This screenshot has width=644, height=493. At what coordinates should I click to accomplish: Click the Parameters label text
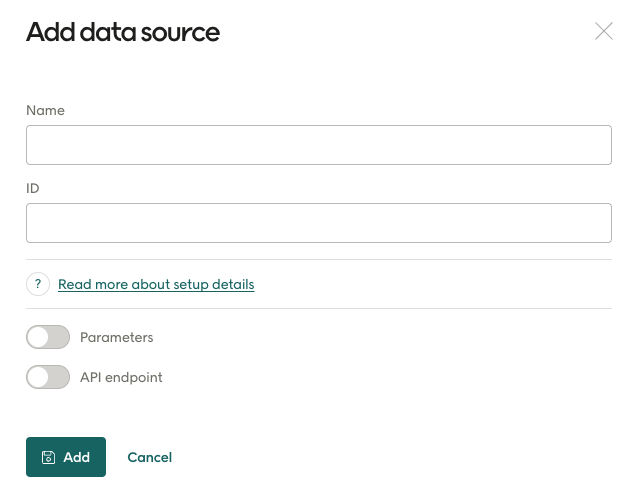click(x=116, y=337)
